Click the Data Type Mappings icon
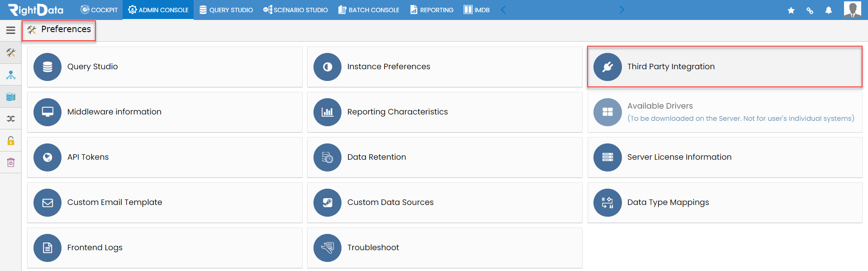The height and width of the screenshot is (271, 868). click(x=607, y=203)
